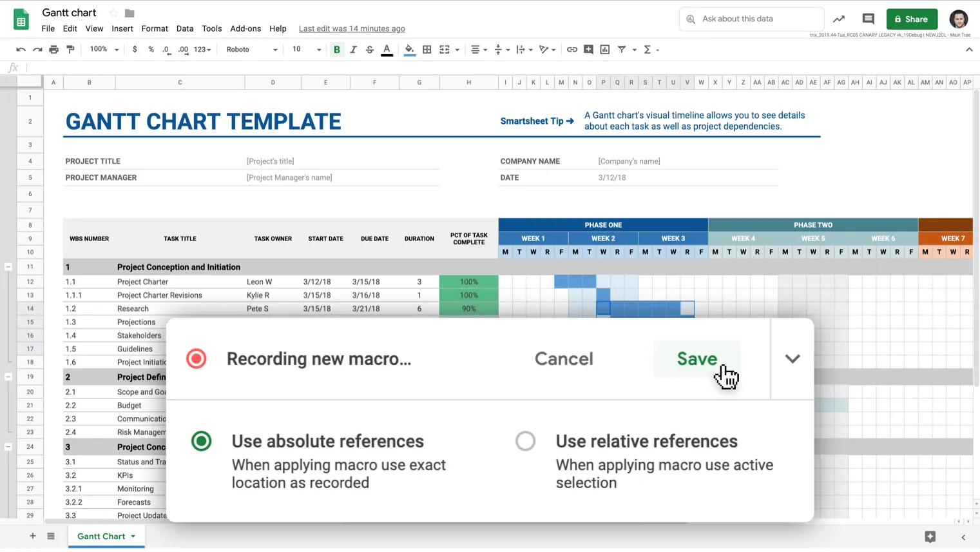This screenshot has height=552, width=980.
Task: Open more number formats dropdown
Action: click(x=202, y=50)
